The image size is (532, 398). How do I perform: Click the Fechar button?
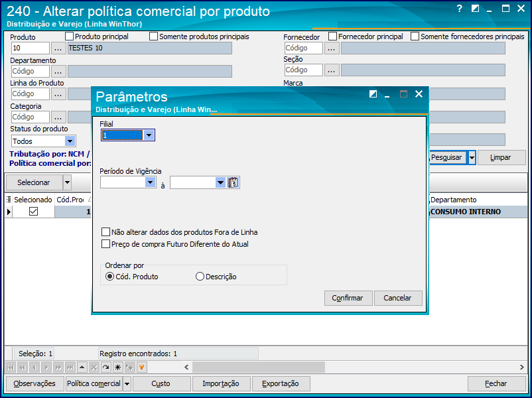(496, 384)
